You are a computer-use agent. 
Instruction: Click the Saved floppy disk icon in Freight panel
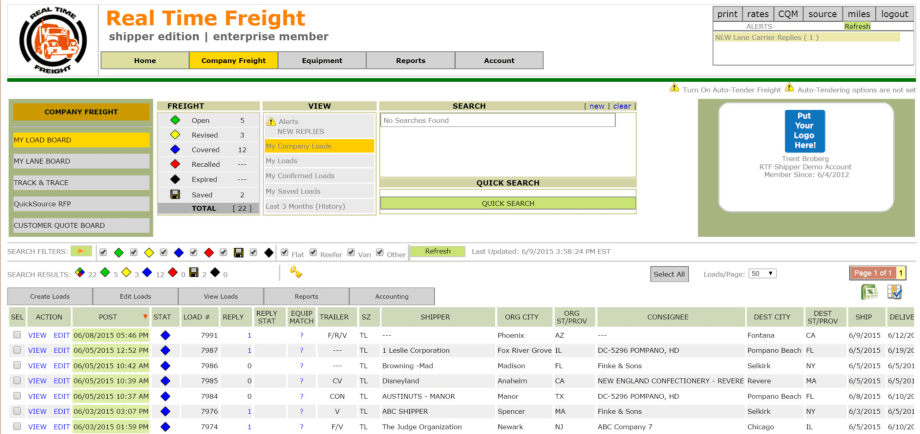174,195
